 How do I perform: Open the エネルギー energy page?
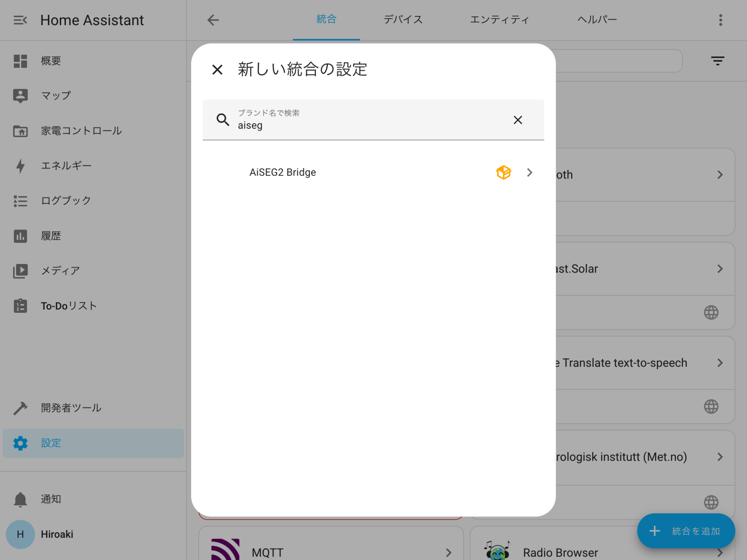(93, 165)
